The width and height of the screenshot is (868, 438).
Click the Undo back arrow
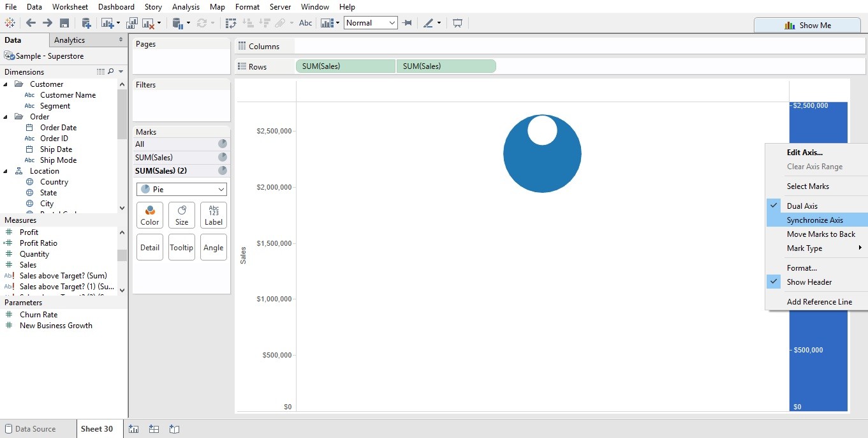point(31,23)
